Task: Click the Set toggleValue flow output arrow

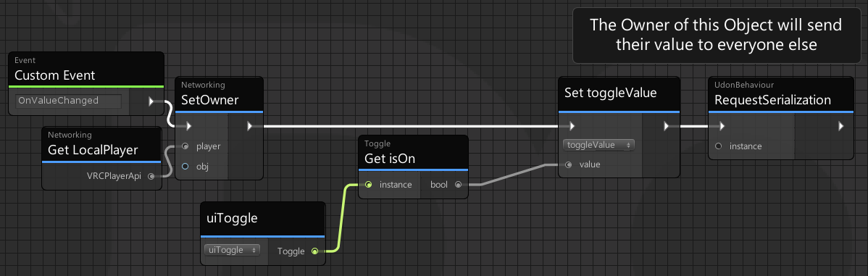Action: [667, 126]
